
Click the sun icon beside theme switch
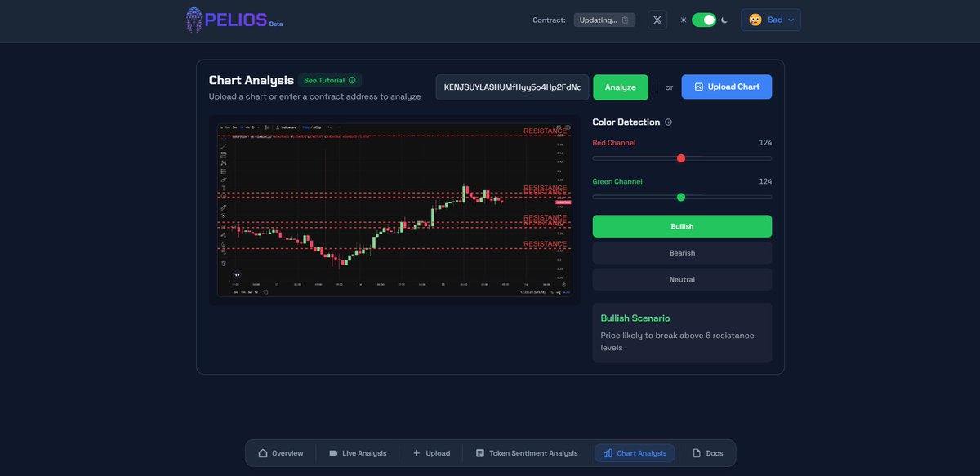(684, 20)
